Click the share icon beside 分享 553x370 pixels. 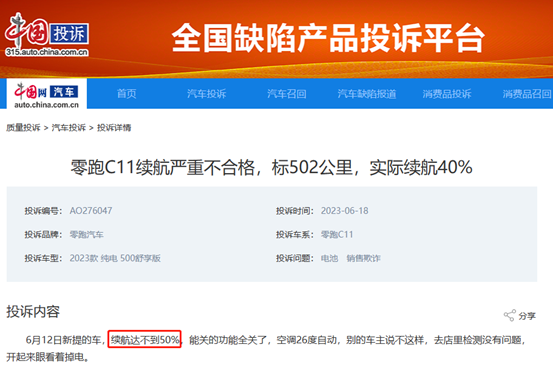pos(509,315)
